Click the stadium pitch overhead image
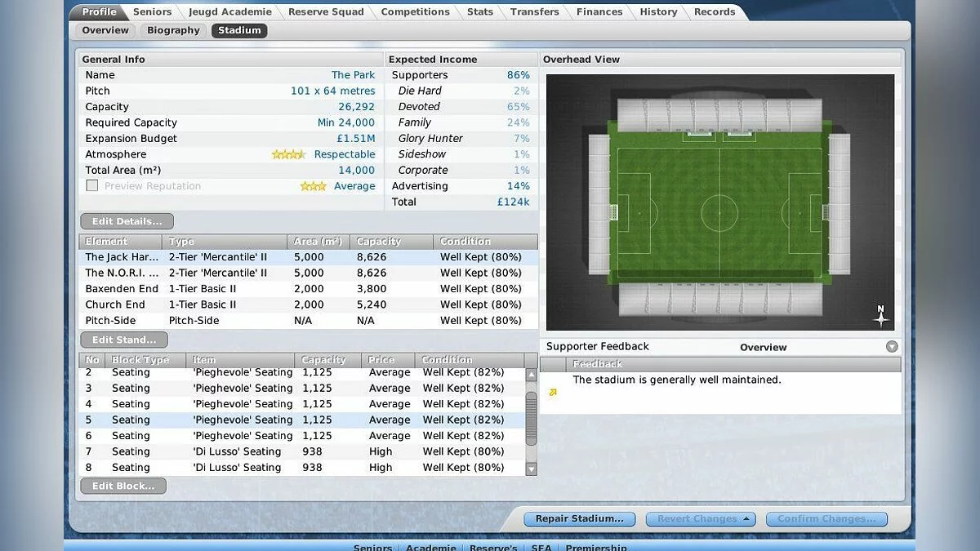Viewport: 980px width, 551px height. pyautogui.click(x=719, y=201)
